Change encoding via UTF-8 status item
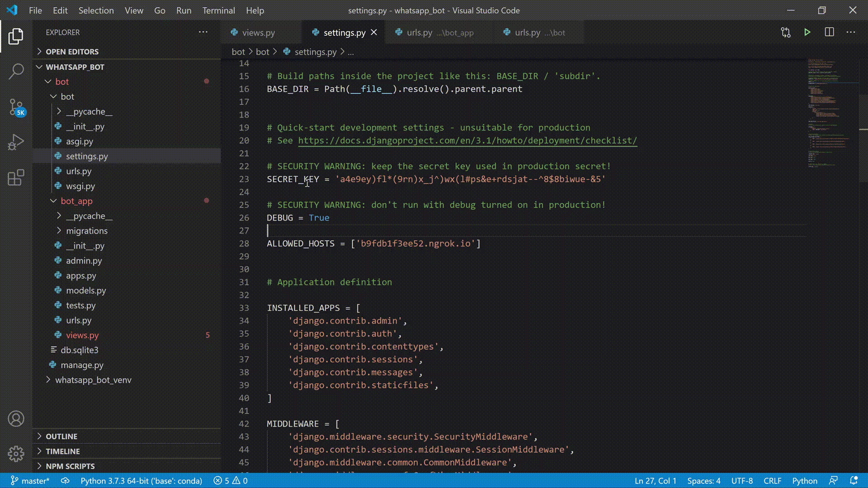 coord(742,481)
